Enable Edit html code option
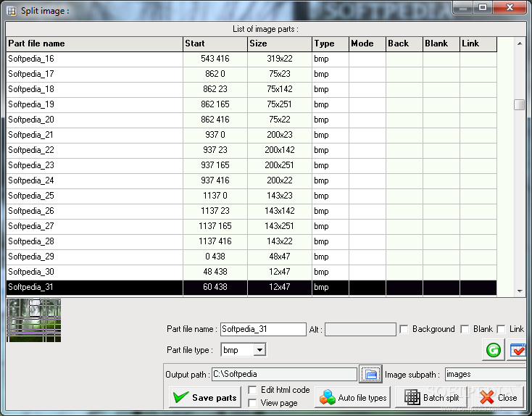532x416 pixels. pos(252,390)
